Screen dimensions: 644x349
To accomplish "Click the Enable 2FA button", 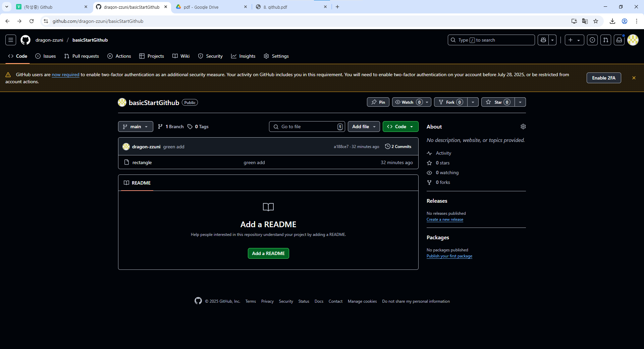I will pyautogui.click(x=604, y=78).
